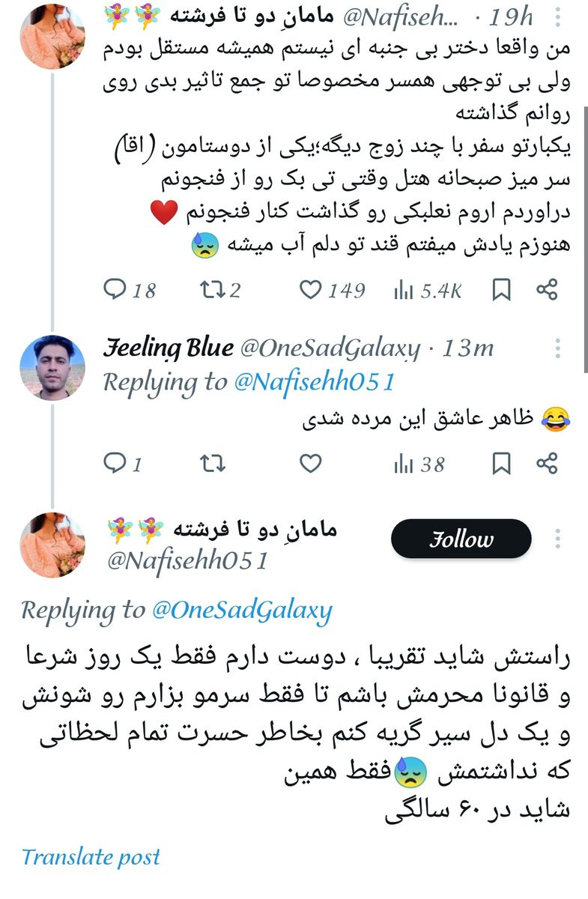Follow the @Nafisehh051 account
588x899 pixels.
click(x=461, y=539)
